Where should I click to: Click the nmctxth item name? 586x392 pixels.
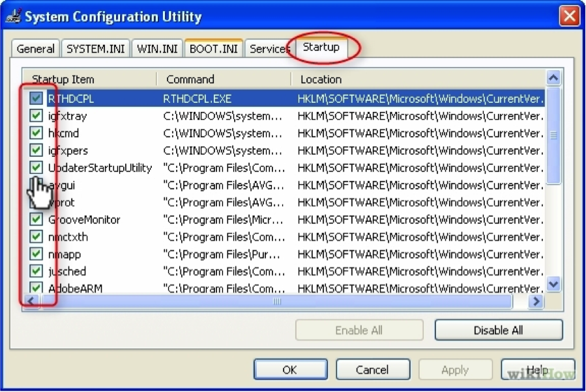(x=68, y=236)
